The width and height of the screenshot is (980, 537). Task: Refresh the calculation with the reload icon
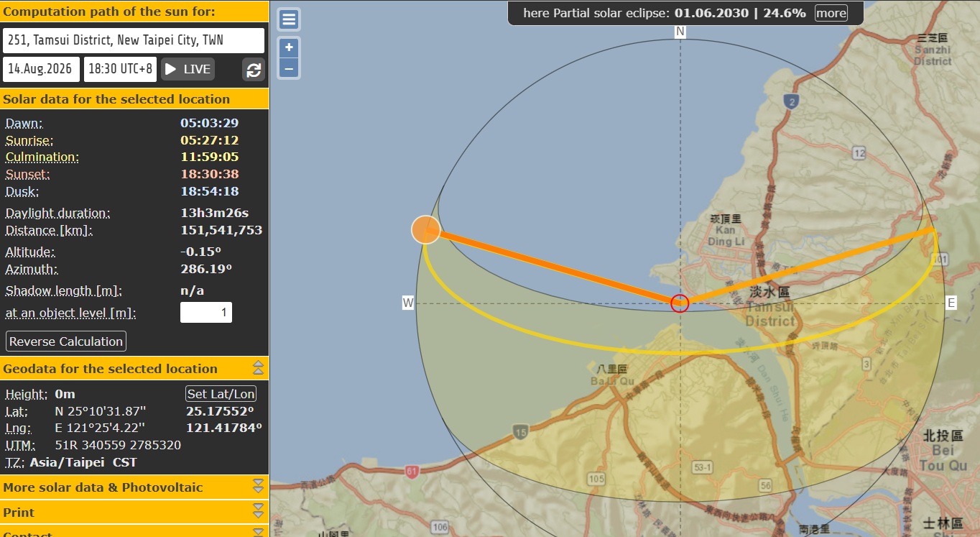point(254,70)
